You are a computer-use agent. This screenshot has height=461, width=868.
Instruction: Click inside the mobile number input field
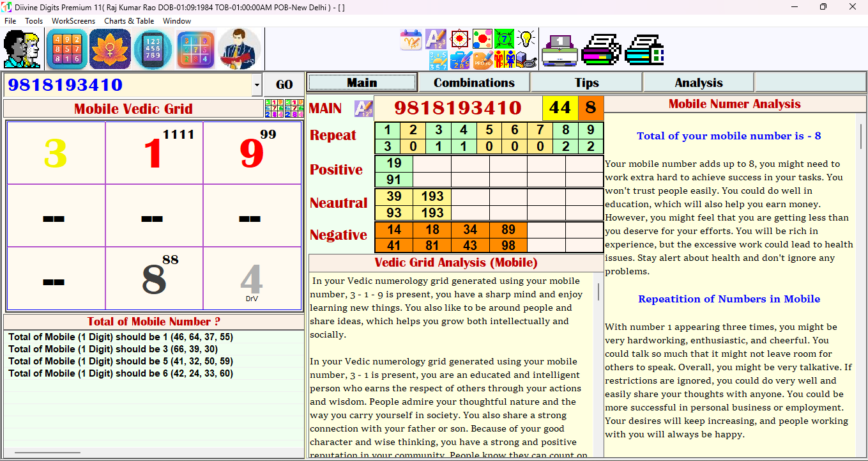tap(128, 84)
